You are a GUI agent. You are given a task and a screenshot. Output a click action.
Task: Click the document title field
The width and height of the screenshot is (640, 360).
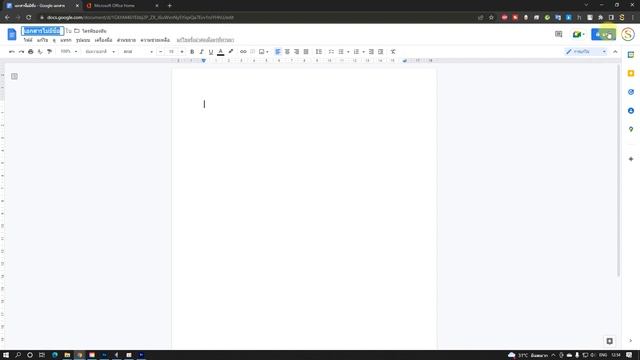coord(42,31)
